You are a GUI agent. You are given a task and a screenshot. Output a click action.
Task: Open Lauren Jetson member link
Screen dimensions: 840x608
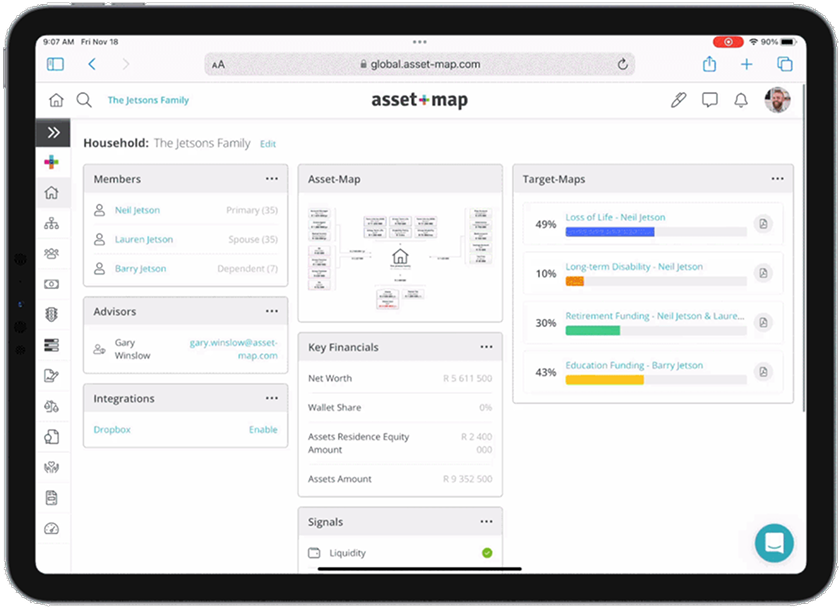pyautogui.click(x=144, y=239)
